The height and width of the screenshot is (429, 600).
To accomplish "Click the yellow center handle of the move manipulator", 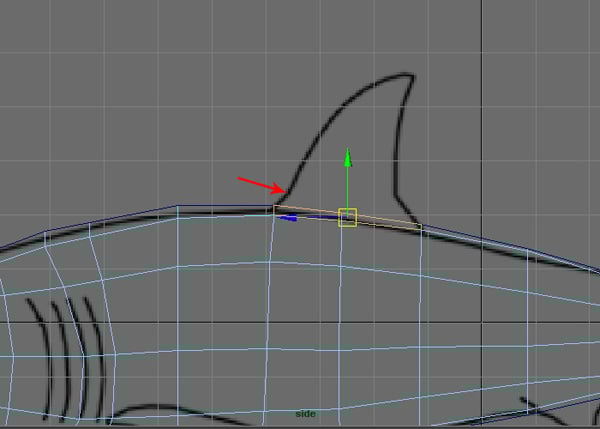I will [347, 217].
